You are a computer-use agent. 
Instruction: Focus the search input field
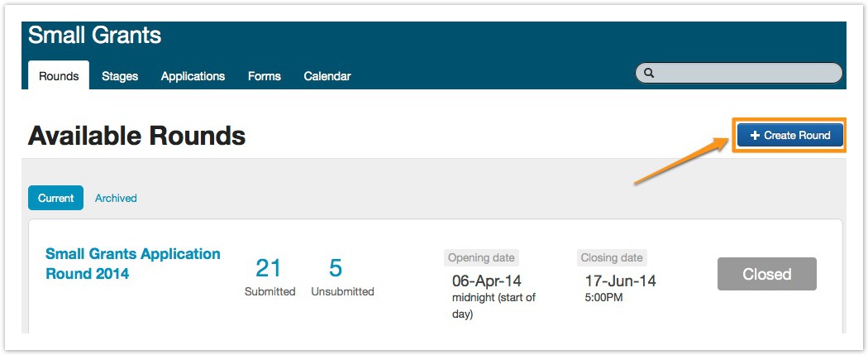click(x=744, y=74)
